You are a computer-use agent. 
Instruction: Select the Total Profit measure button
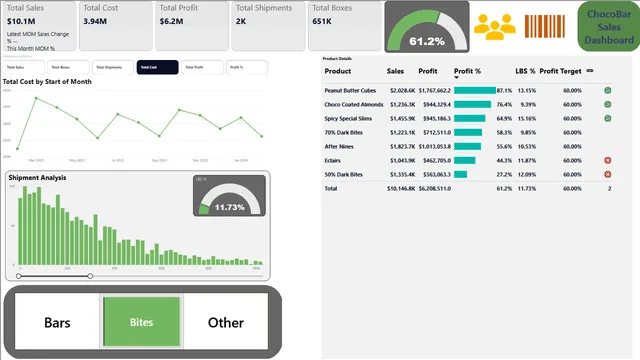[202, 67]
